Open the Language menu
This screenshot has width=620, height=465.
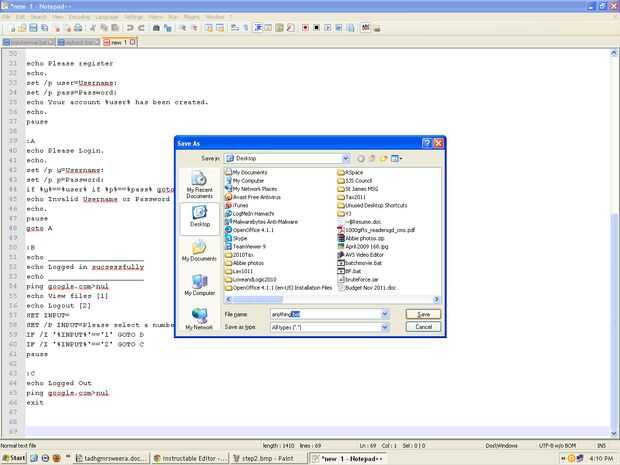pyautogui.click(x=107, y=17)
